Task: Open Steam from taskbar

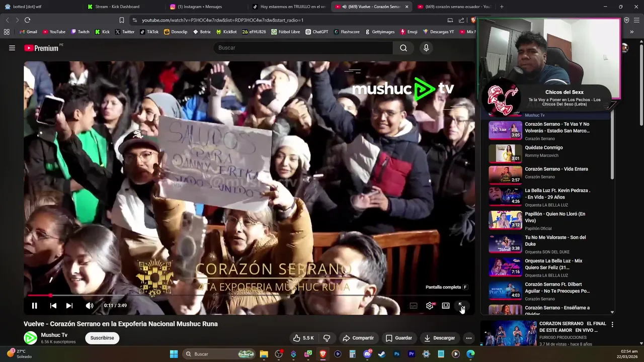Action: (x=382, y=354)
